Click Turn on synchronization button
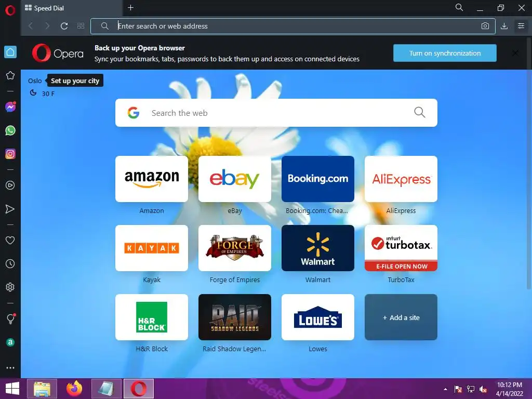The height and width of the screenshot is (399, 532). (x=445, y=53)
